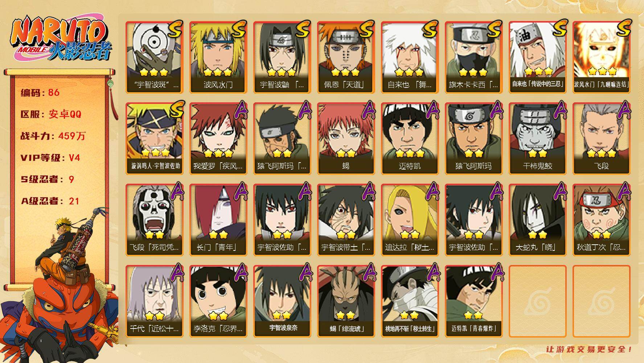Select the 桃地再不斩「秽土转生」 card
Screen dimensions: 644x363
tap(410, 301)
